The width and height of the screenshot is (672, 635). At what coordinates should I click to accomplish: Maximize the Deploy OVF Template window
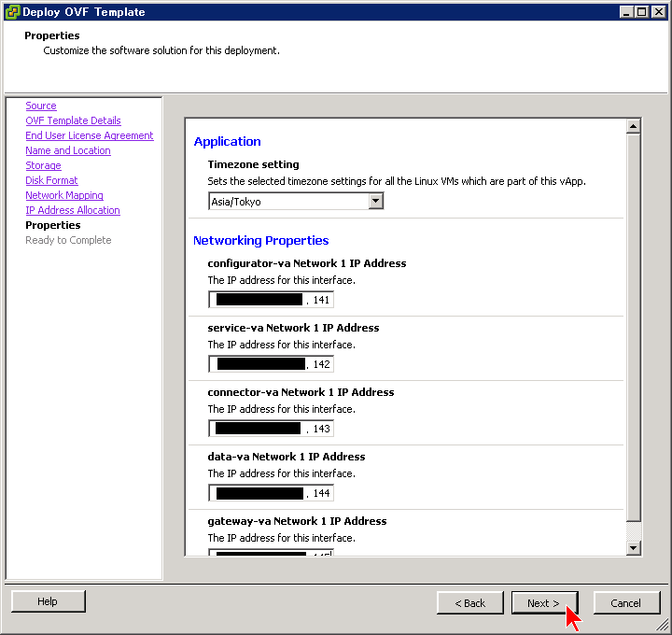point(641,11)
